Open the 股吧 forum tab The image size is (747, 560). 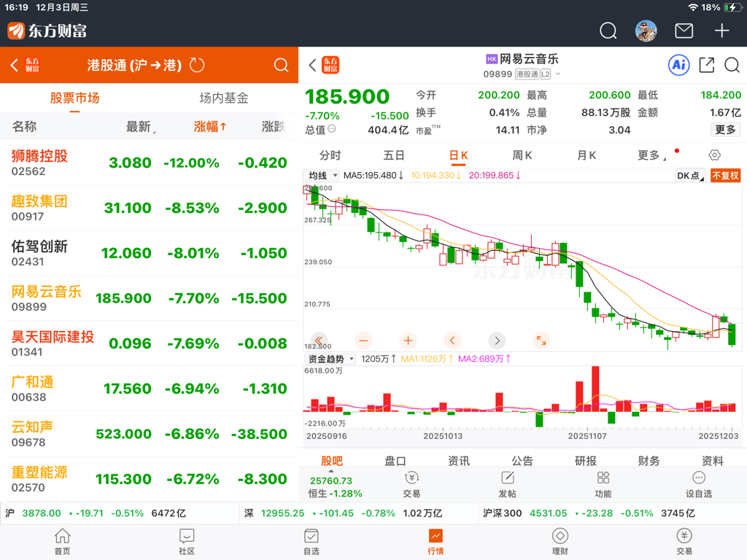click(x=332, y=461)
